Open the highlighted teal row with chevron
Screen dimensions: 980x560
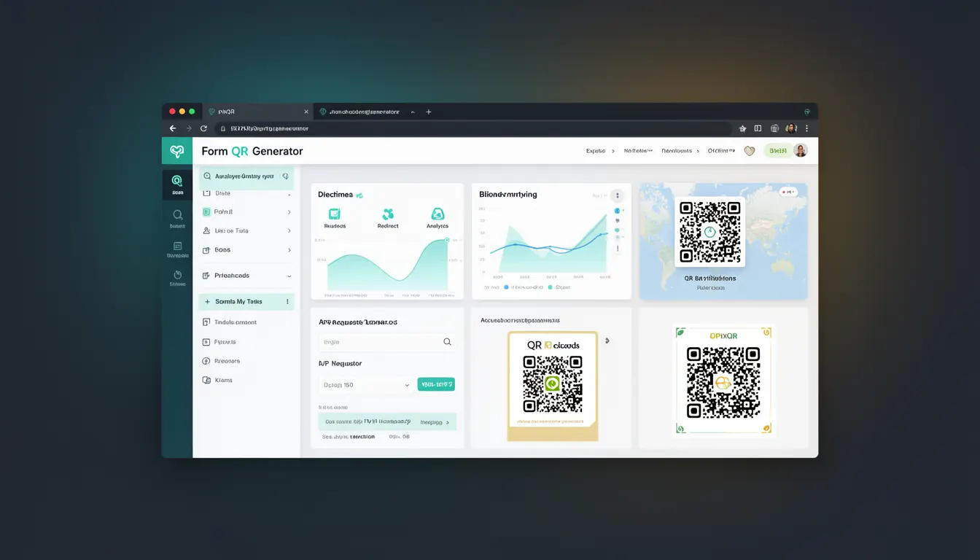(x=387, y=421)
